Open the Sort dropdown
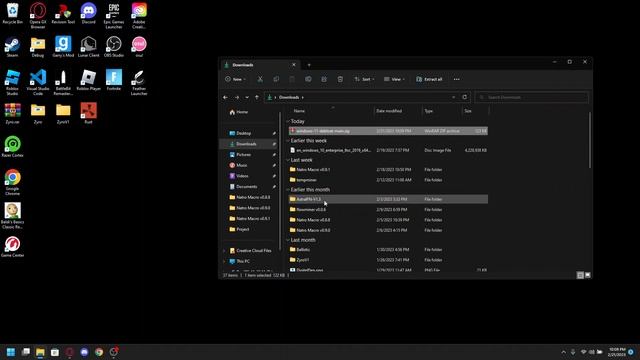This screenshot has height=360, width=640. (364, 79)
